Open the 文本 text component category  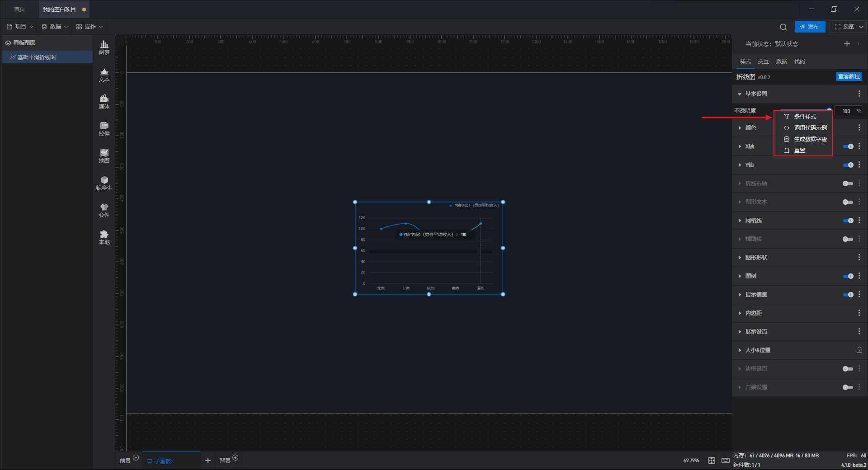click(x=104, y=75)
